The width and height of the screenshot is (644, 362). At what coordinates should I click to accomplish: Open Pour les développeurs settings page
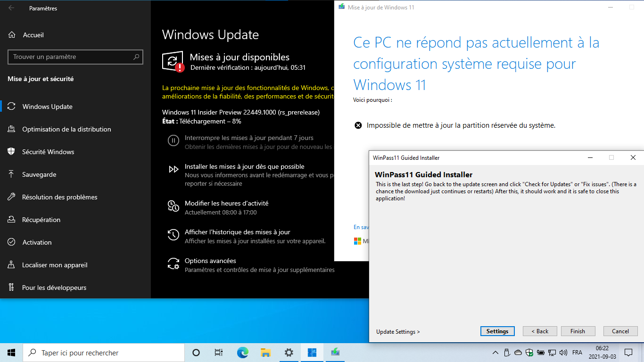tap(75, 288)
